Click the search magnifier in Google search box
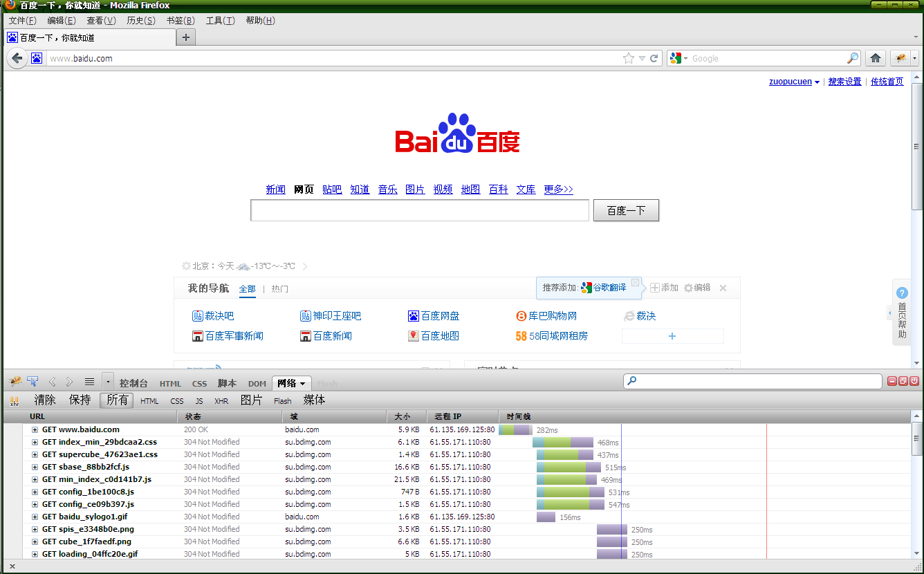 853,58
